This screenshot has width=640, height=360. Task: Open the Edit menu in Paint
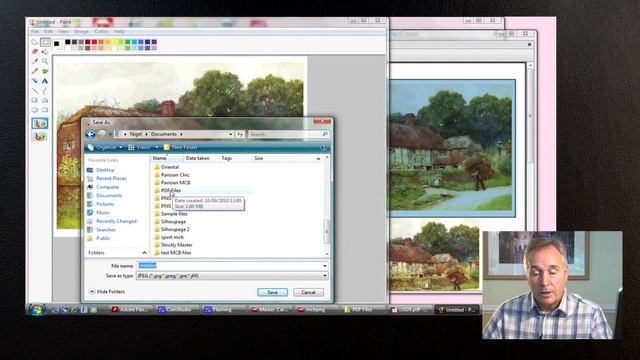point(49,31)
